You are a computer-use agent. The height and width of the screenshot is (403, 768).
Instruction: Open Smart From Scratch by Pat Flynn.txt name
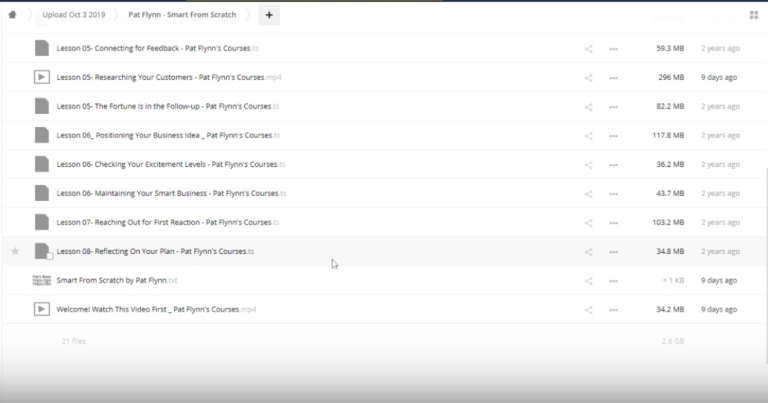(x=117, y=280)
